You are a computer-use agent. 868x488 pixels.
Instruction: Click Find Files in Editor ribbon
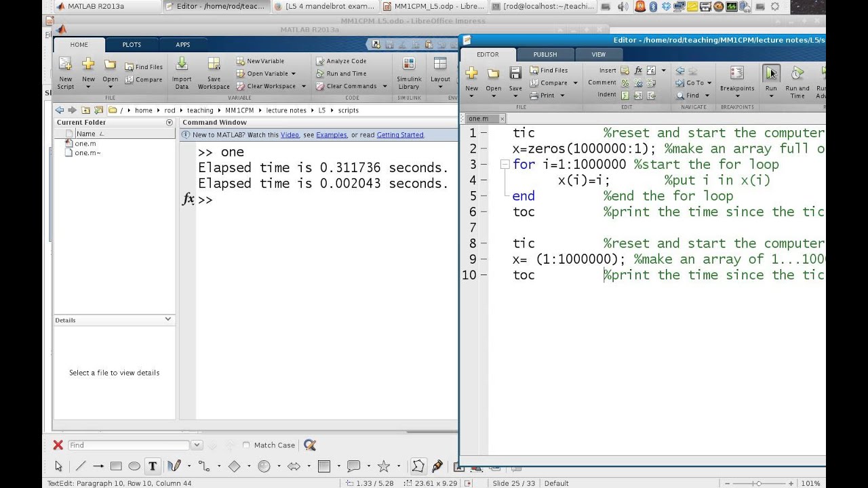pyautogui.click(x=549, y=70)
